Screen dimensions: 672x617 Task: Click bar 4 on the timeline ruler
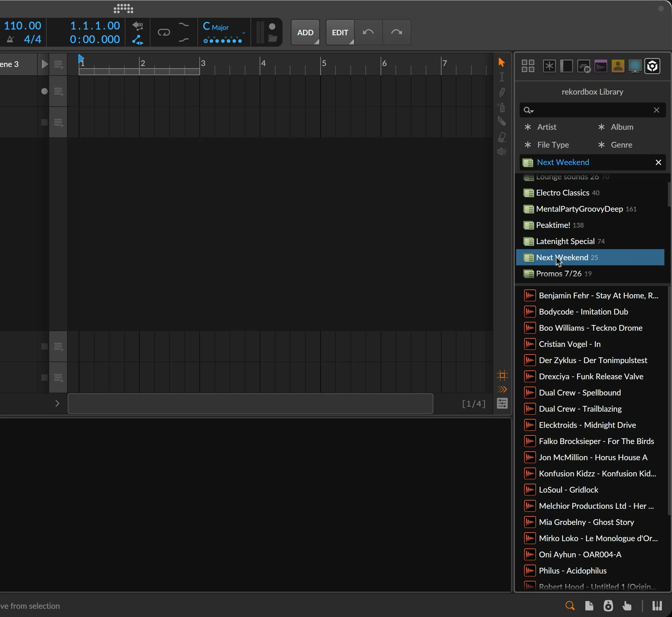click(263, 63)
